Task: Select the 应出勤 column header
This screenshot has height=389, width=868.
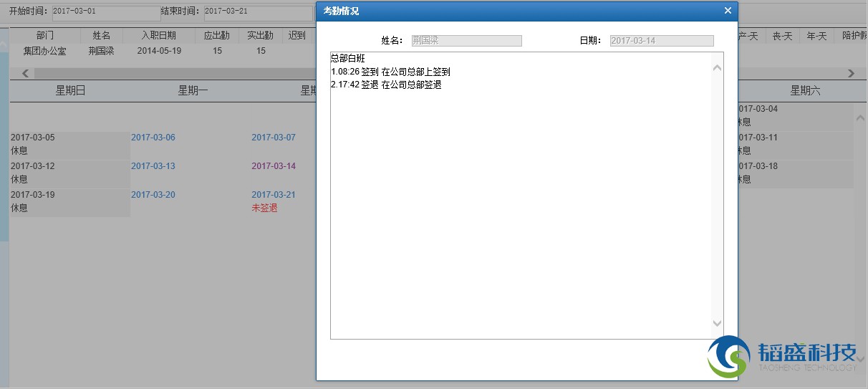Action: click(x=218, y=35)
